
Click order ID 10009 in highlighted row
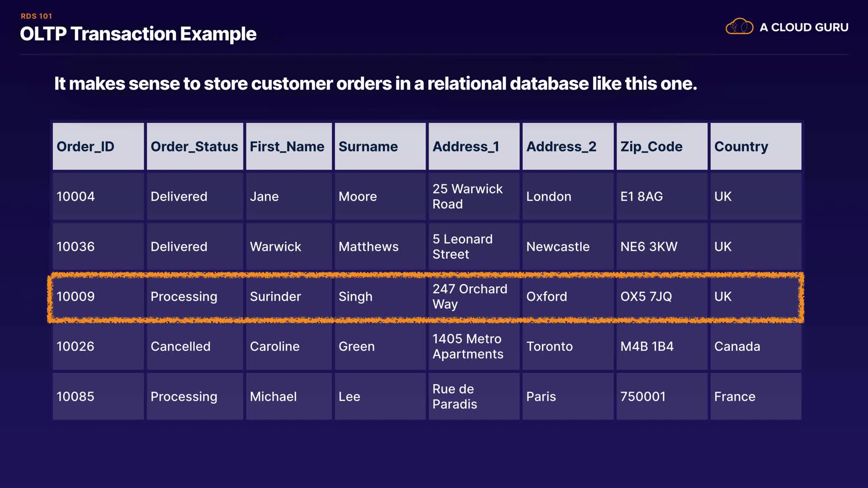(x=75, y=296)
